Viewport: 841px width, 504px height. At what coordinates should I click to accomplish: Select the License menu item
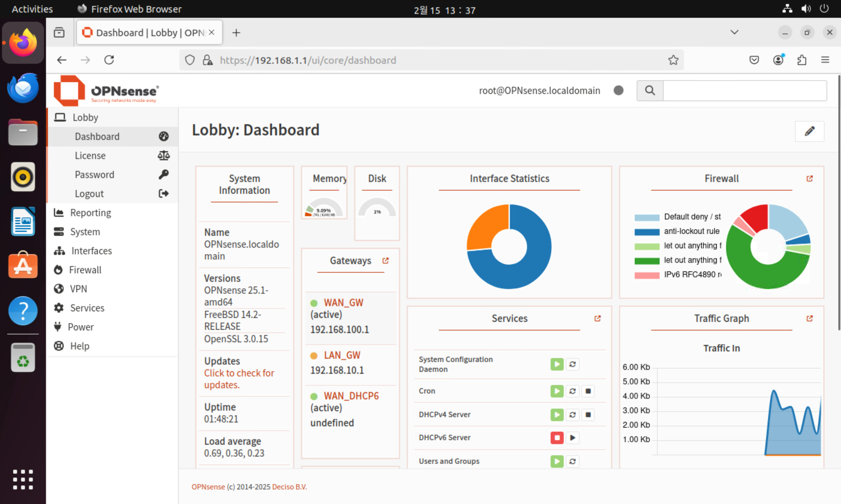[x=90, y=155]
